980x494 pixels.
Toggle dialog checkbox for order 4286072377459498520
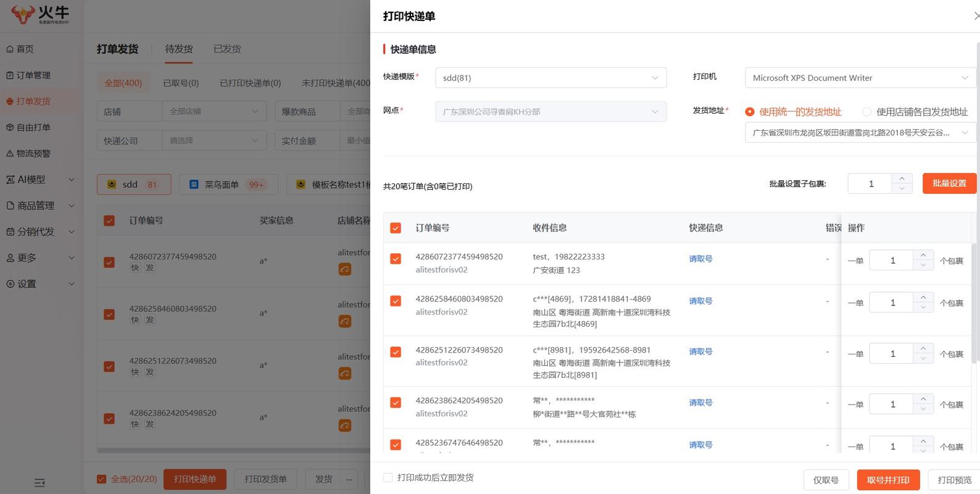tap(396, 259)
